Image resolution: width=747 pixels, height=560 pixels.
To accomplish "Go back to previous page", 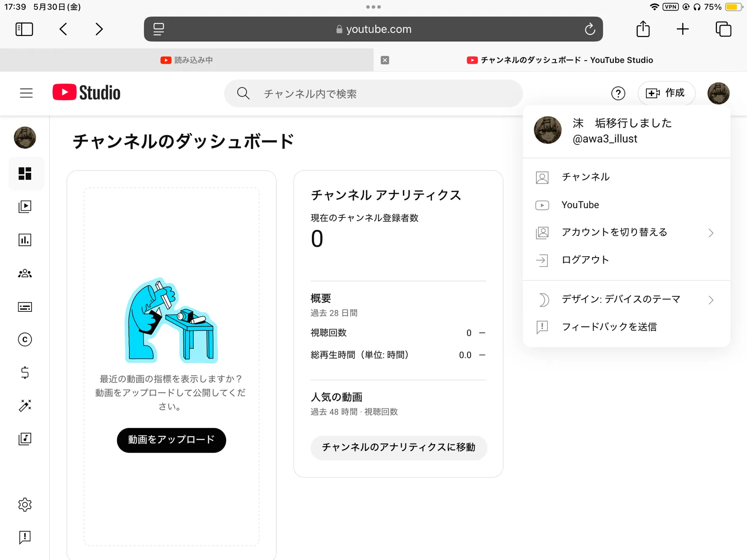I will 63,29.
